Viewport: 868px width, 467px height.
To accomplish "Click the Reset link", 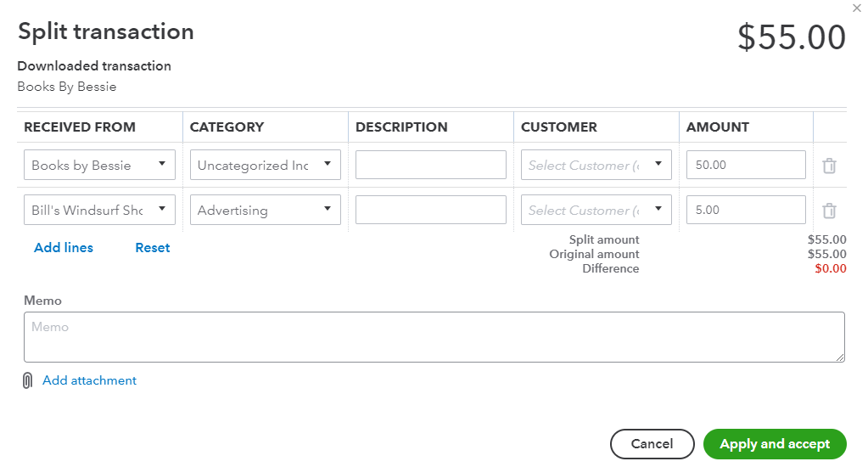I will click(153, 248).
